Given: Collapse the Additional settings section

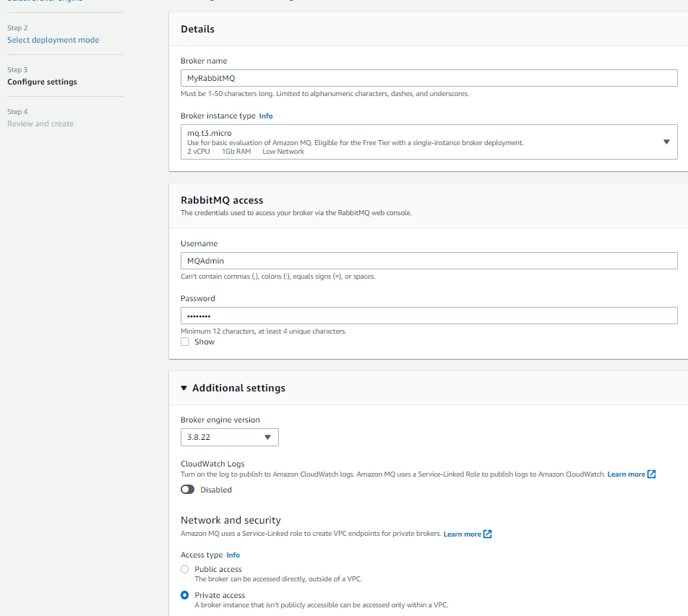Looking at the screenshot, I should [184, 388].
